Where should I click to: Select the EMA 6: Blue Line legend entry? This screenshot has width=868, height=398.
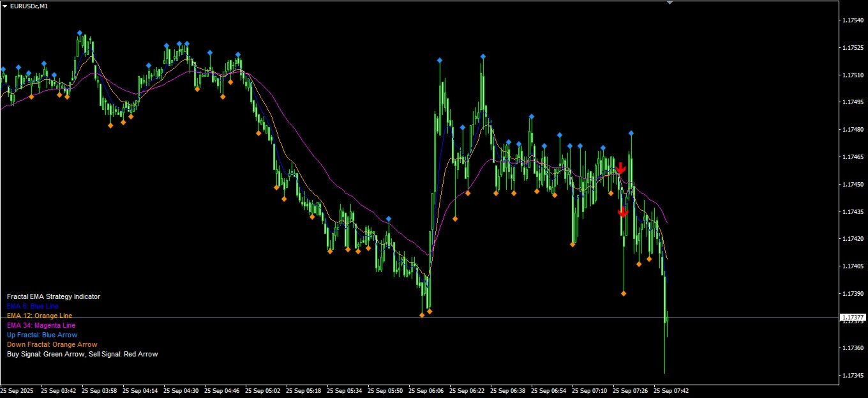tap(33, 306)
